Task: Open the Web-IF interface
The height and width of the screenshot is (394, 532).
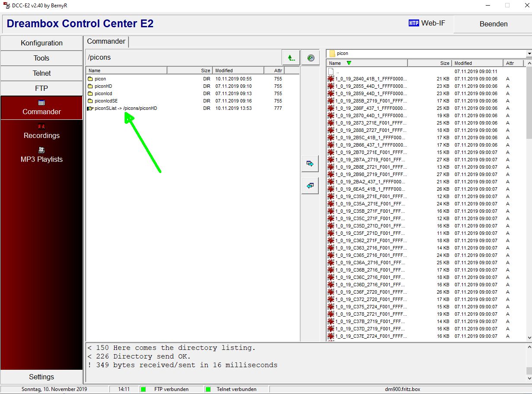Action: click(433, 23)
